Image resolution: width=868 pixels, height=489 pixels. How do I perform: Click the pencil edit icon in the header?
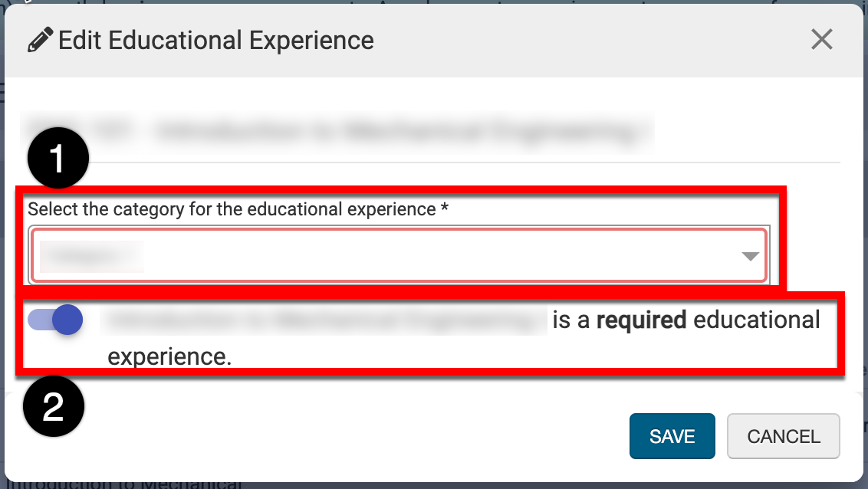(x=40, y=40)
